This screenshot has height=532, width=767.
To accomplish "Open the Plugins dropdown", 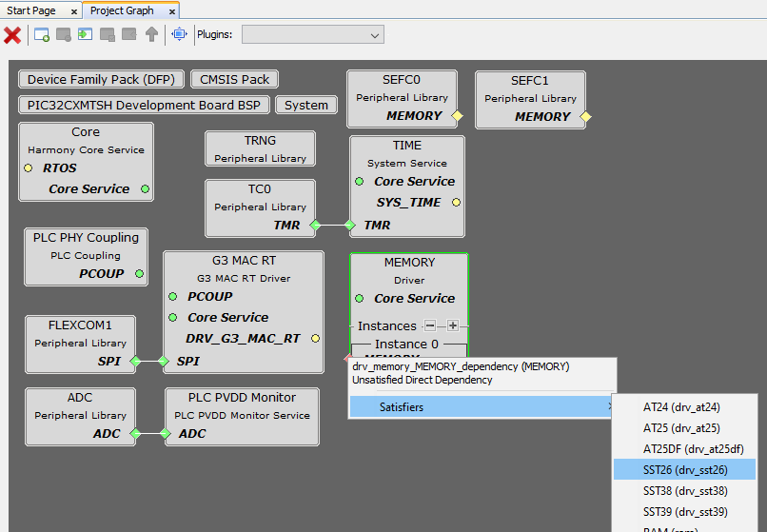I will [313, 35].
